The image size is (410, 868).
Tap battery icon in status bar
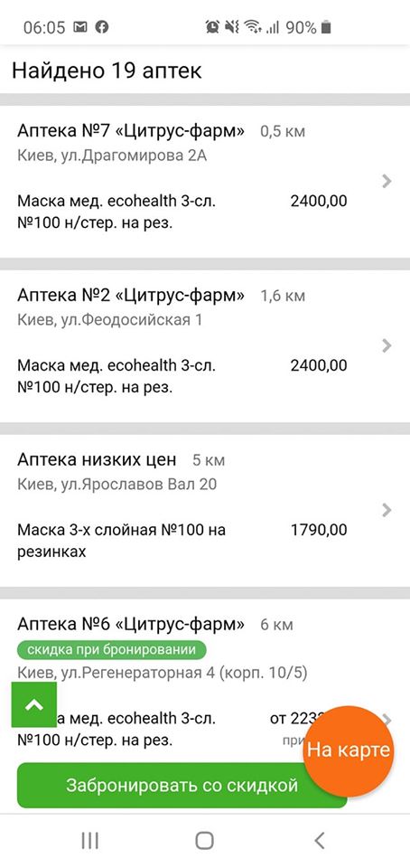(326, 26)
